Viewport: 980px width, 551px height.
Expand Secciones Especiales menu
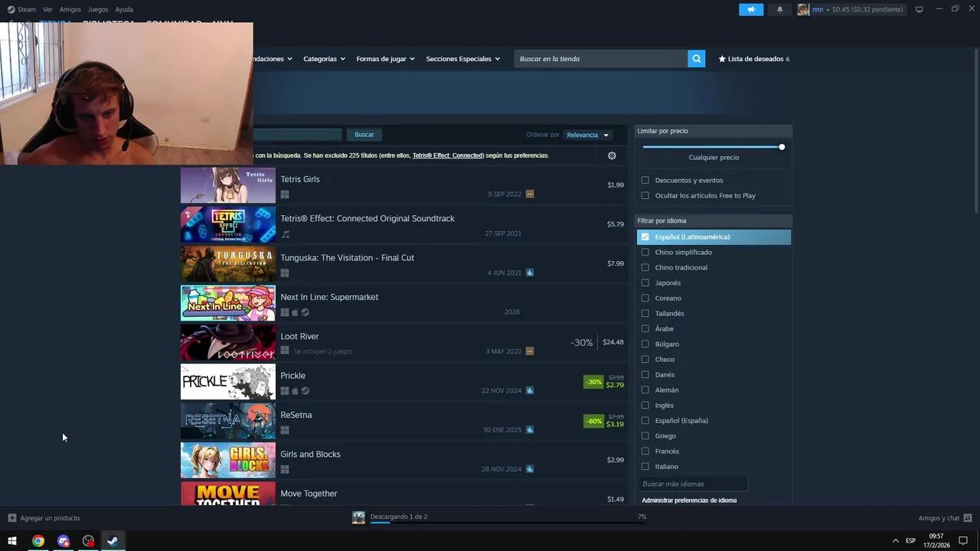tap(463, 59)
